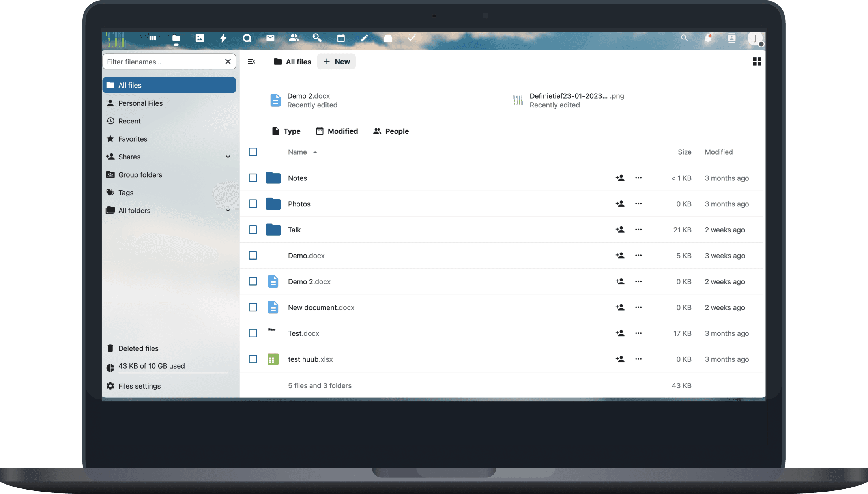Open the three-dot menu for Talk folder
This screenshot has width=868, height=494.
coord(638,230)
